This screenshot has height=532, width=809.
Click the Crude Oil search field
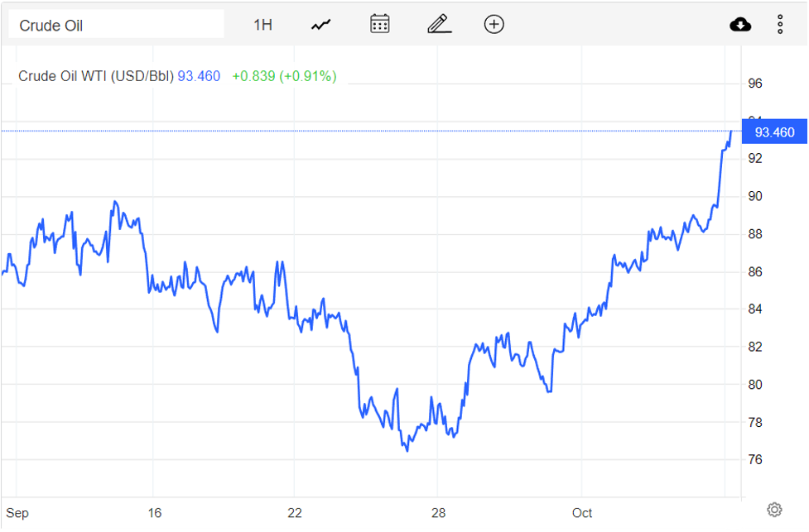(116, 25)
